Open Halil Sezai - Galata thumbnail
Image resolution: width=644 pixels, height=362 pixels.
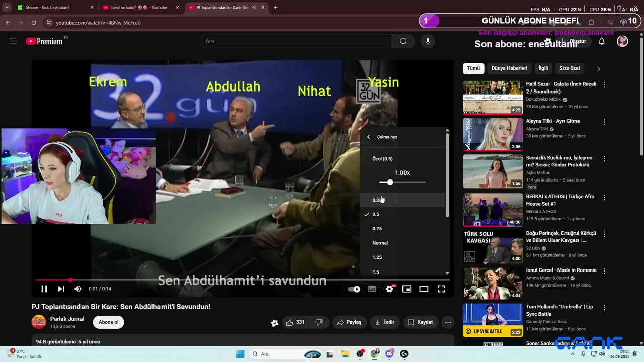(x=493, y=98)
